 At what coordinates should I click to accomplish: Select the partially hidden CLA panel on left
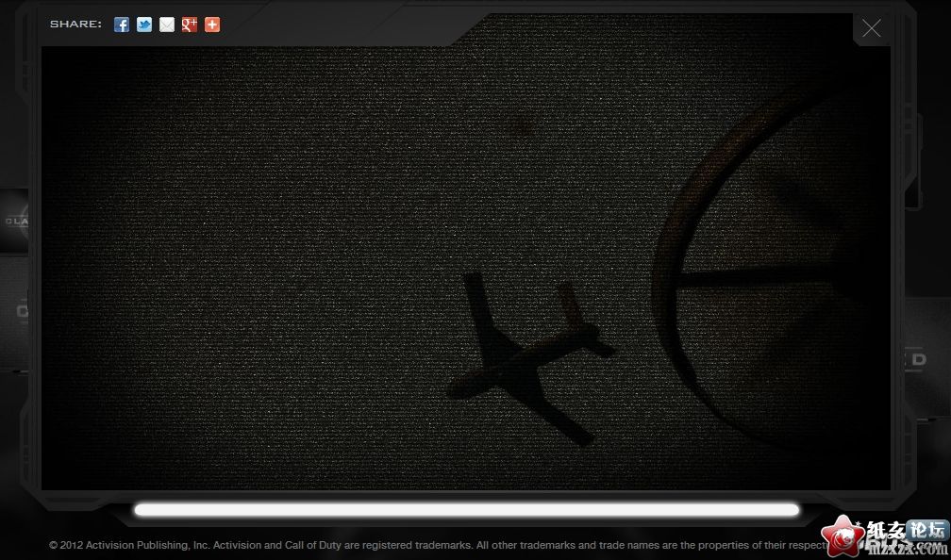(x=14, y=222)
